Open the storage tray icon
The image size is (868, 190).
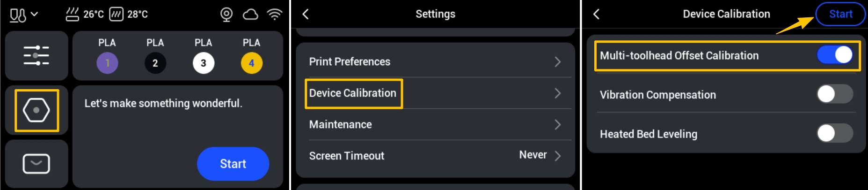36,164
